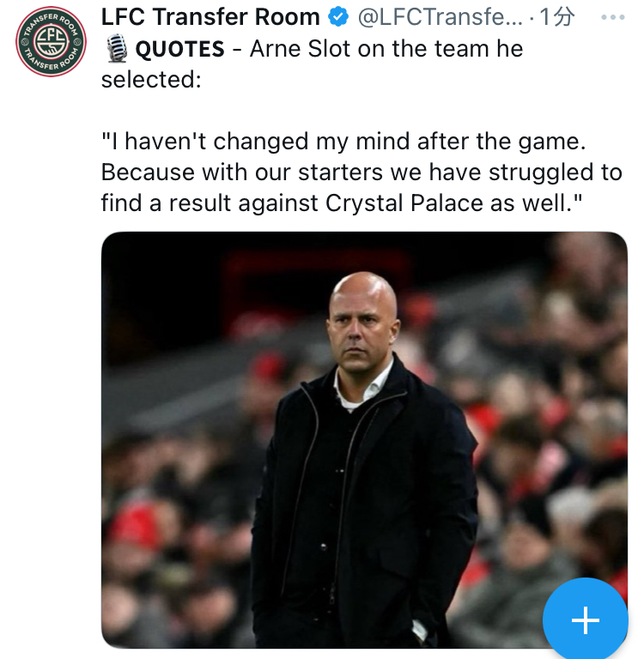Open the LFC Transfer Room profile avatar
This screenshot has width=644, height=659.
pyautogui.click(x=51, y=42)
